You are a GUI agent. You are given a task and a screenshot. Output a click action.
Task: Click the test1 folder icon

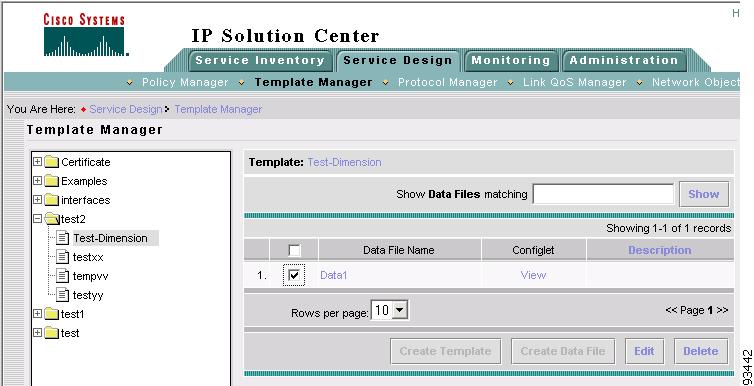point(51,314)
